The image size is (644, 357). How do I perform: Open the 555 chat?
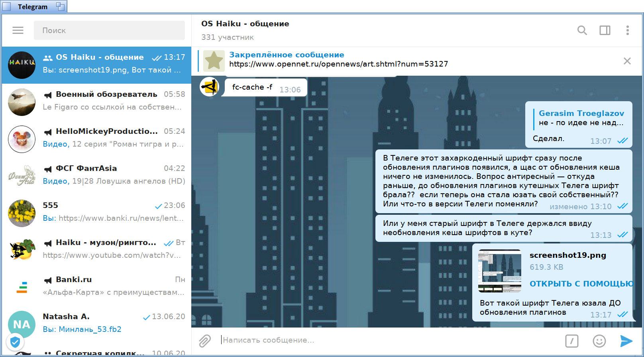[x=96, y=213]
